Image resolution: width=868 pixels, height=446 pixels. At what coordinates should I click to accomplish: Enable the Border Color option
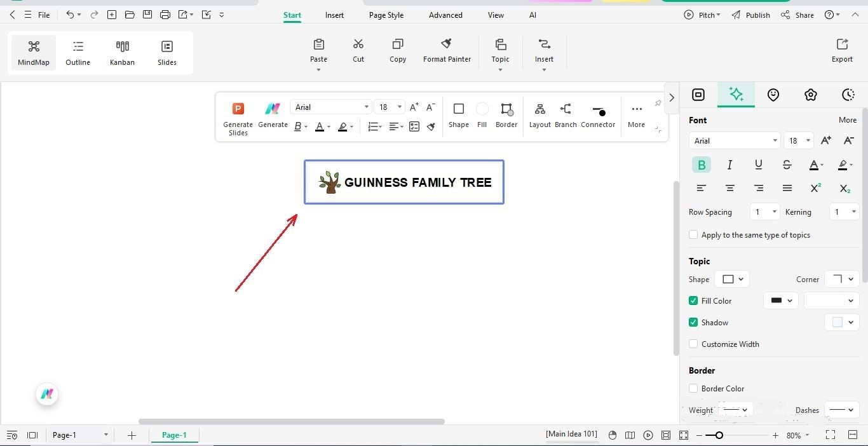point(693,388)
